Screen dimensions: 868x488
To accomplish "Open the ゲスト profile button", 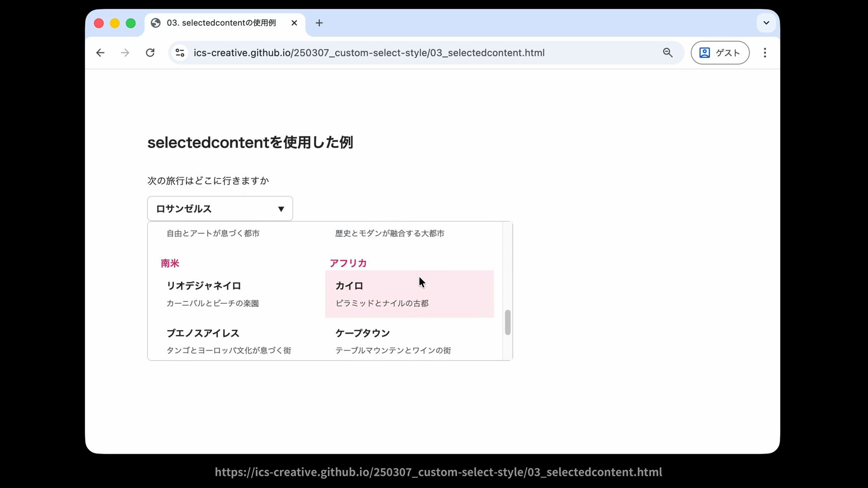I will click(720, 53).
